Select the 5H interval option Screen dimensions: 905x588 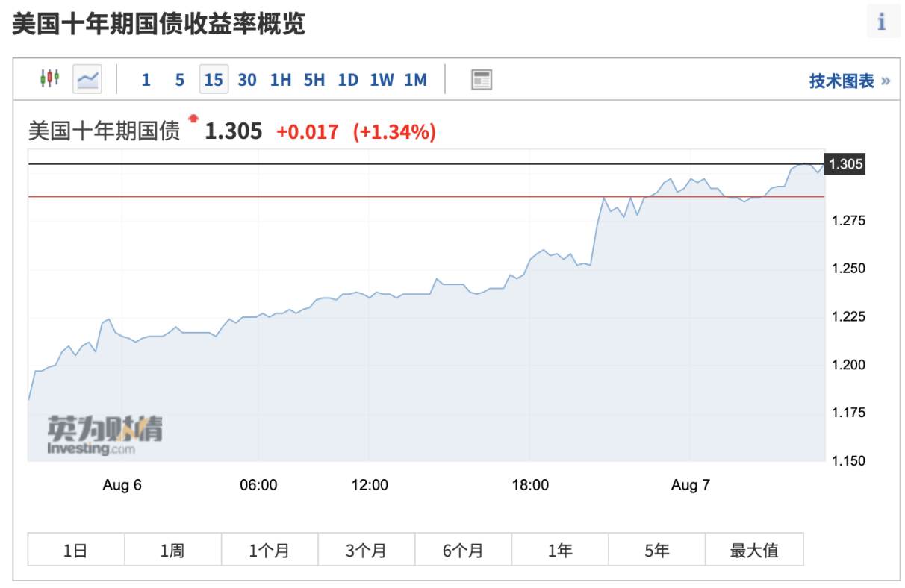pos(314,80)
